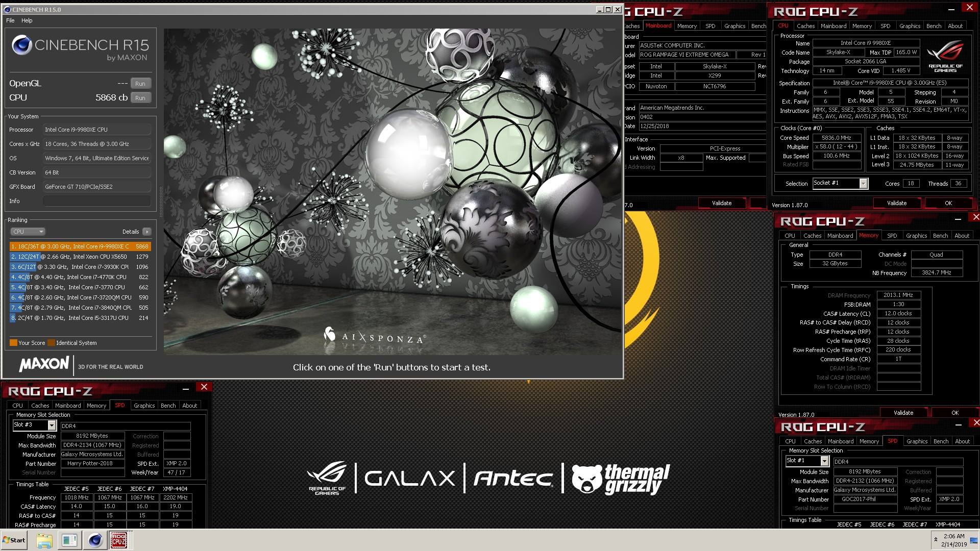The width and height of the screenshot is (980, 551).
Task: Open Bench tab in memory timings CPU-Z window
Action: tap(941, 236)
